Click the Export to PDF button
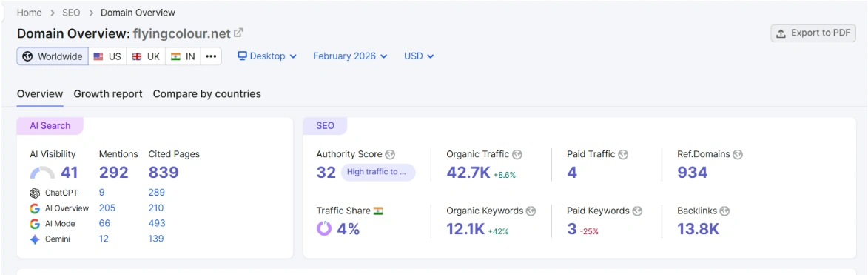 click(x=813, y=33)
